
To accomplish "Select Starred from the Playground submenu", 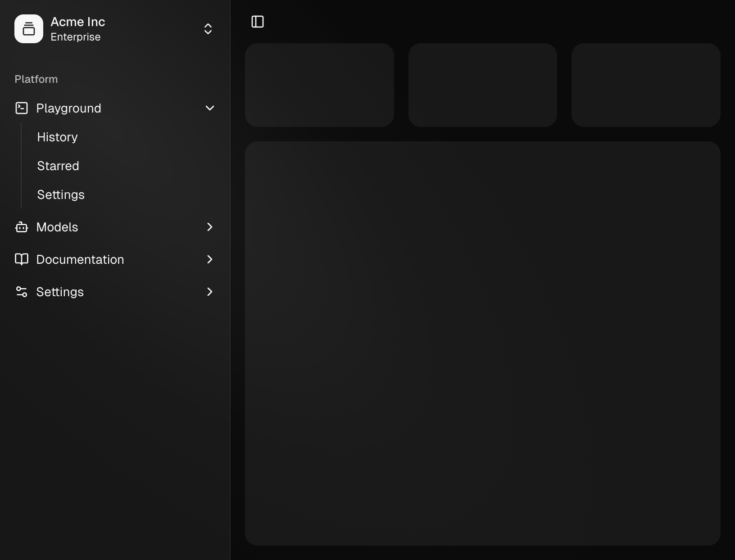I will pos(58,166).
